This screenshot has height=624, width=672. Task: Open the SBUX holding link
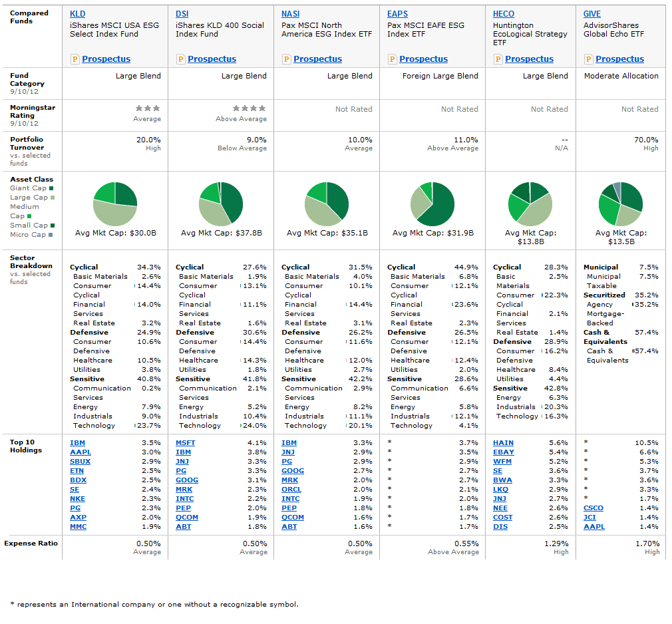(80, 462)
